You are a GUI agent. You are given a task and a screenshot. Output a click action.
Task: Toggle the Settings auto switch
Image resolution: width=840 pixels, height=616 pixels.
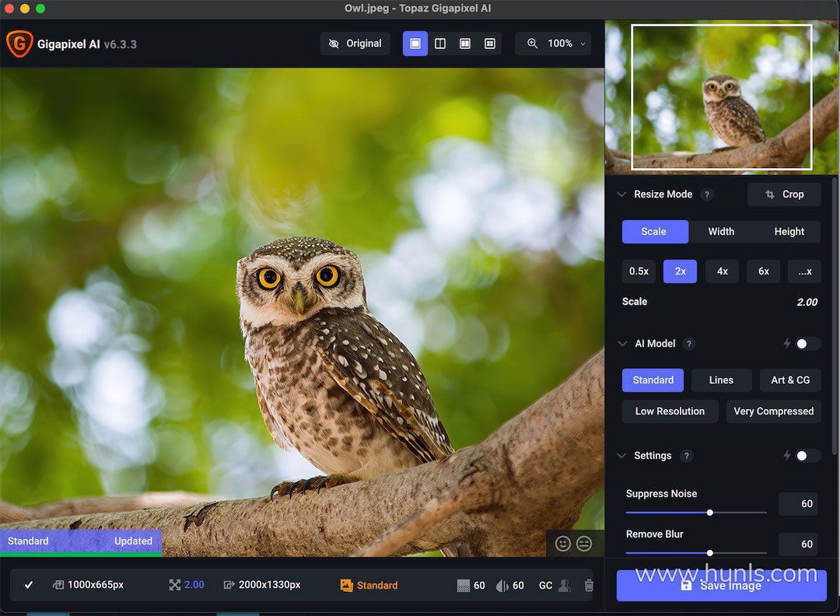(x=807, y=456)
